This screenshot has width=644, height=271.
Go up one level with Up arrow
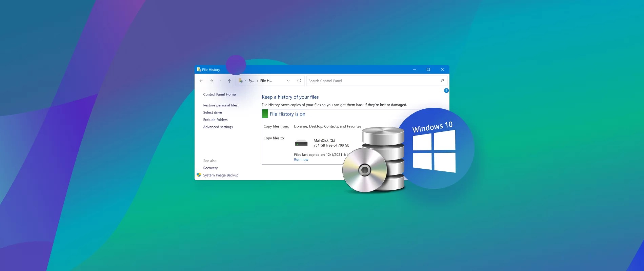pyautogui.click(x=229, y=81)
